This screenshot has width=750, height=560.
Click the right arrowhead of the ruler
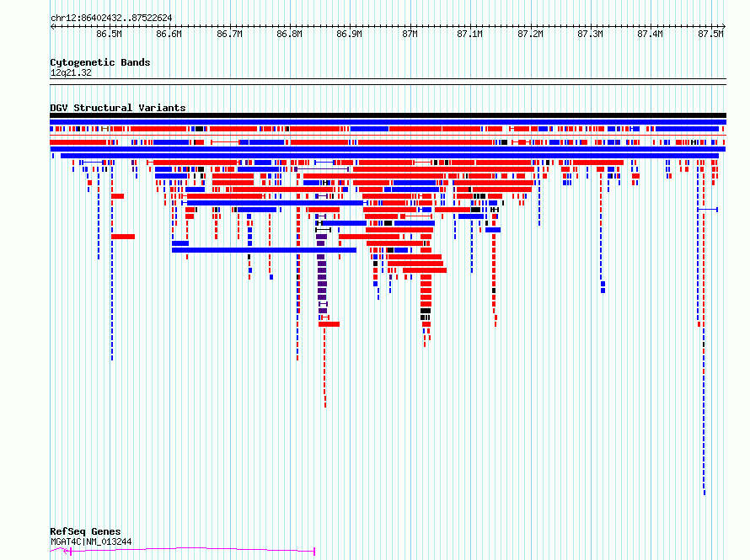tap(723, 27)
